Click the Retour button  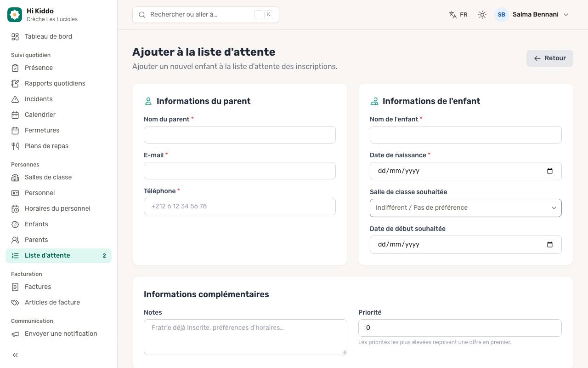[549, 58]
